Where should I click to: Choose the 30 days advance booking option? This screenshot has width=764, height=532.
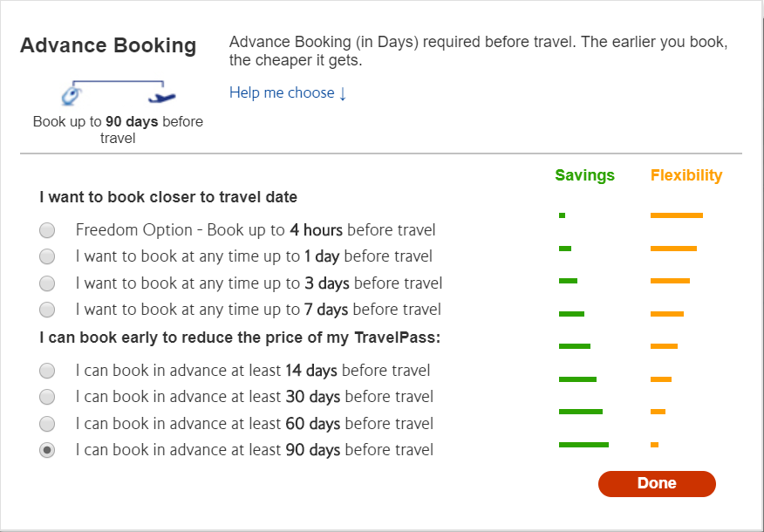click(x=47, y=397)
